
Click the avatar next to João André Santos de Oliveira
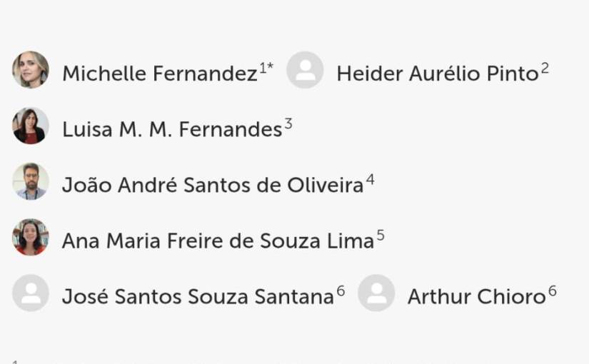[x=31, y=182]
